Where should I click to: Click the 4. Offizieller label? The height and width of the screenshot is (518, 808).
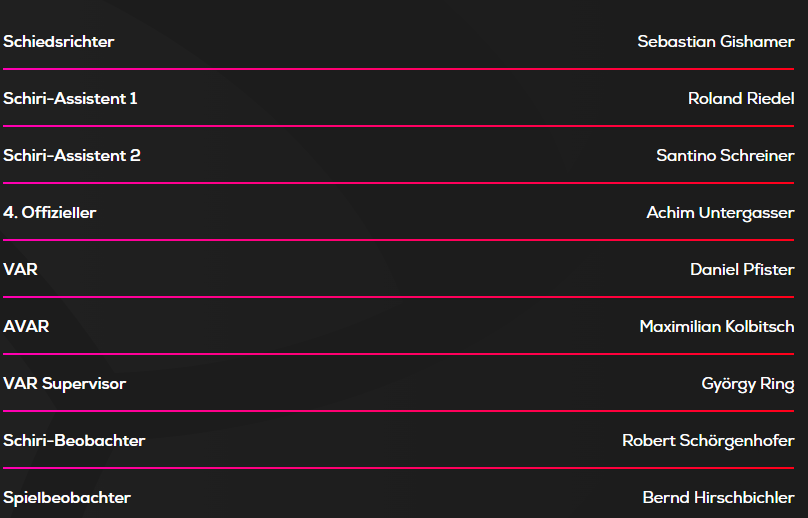pyautogui.click(x=50, y=213)
